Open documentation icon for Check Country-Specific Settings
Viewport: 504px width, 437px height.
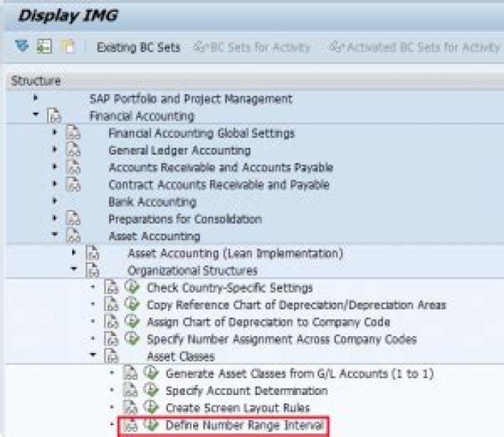pyautogui.click(x=111, y=287)
